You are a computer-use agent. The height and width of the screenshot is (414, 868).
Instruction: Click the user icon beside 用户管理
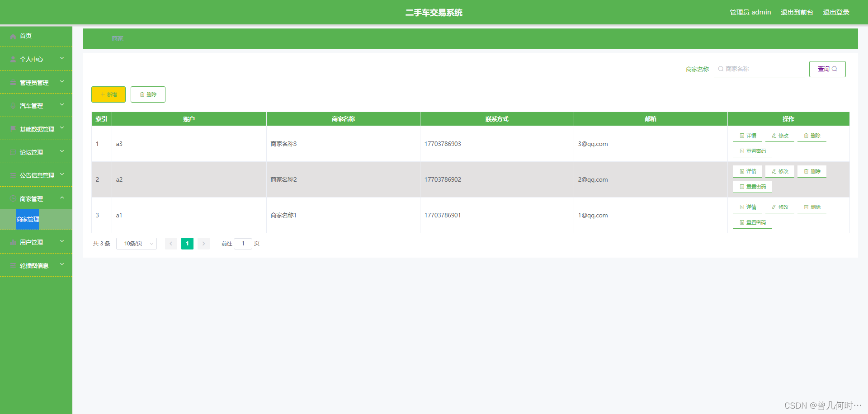(13, 242)
